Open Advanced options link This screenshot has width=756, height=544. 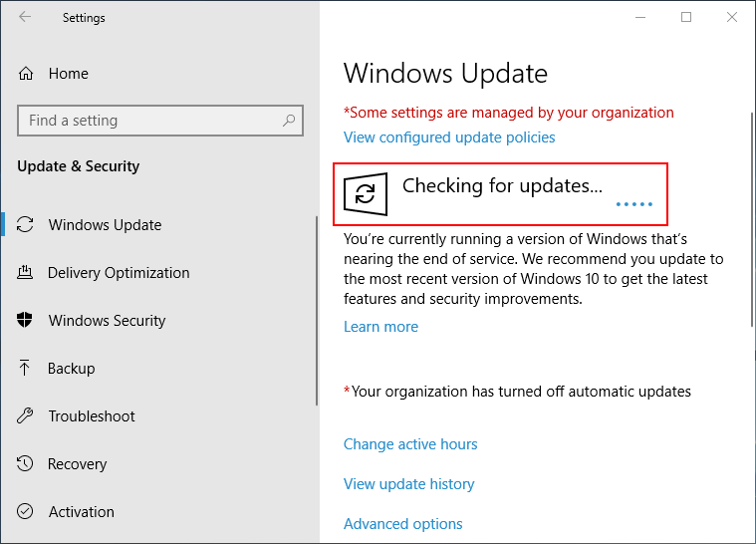402,524
